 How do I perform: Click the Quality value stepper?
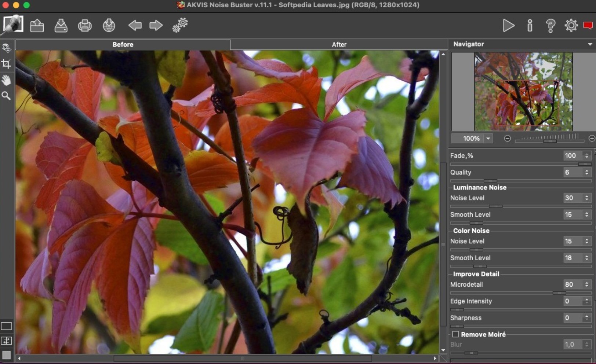(x=587, y=172)
